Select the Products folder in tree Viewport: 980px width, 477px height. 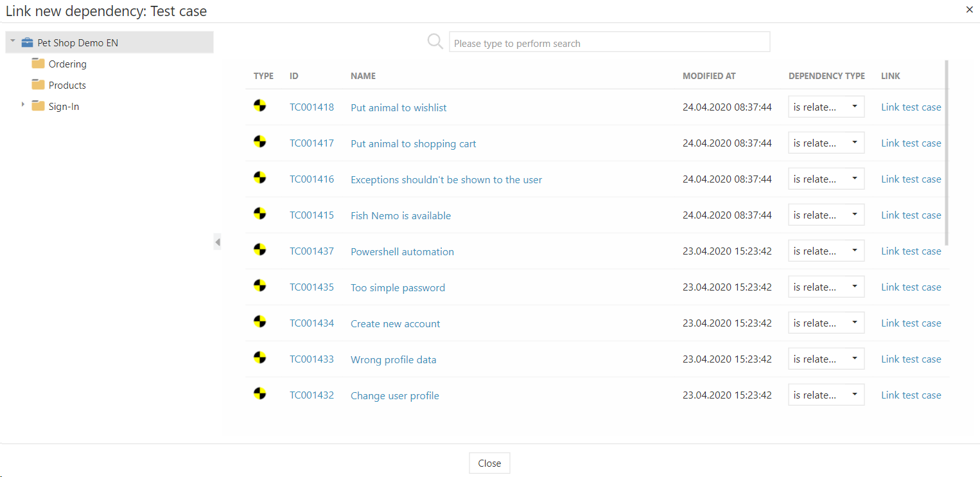pos(67,85)
